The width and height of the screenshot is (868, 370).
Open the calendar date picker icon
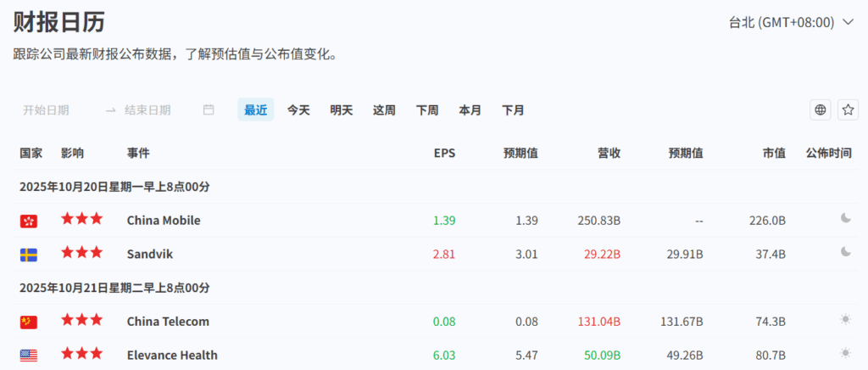pyautogui.click(x=209, y=109)
